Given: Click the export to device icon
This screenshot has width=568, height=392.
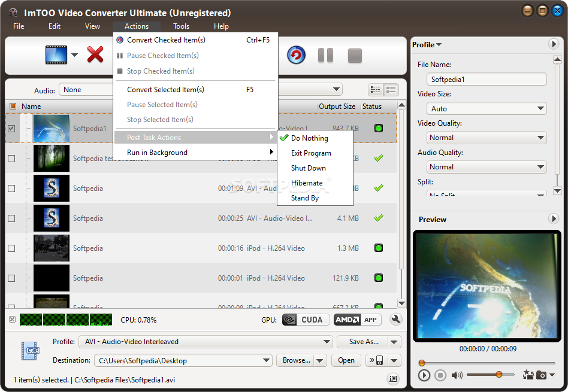Looking at the screenshot, I should 376,360.
